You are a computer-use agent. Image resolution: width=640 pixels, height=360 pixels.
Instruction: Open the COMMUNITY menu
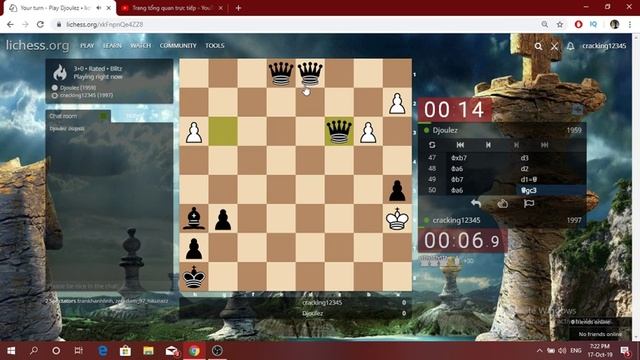(x=178, y=46)
